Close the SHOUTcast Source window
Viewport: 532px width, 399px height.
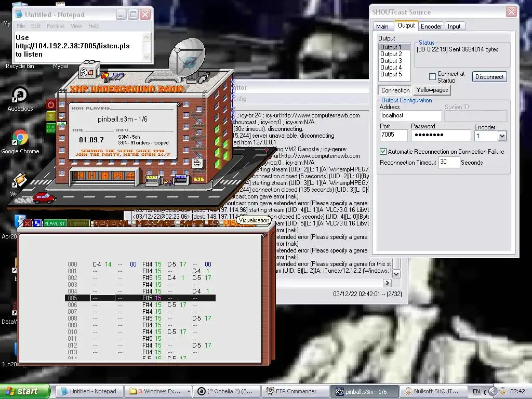(x=511, y=12)
